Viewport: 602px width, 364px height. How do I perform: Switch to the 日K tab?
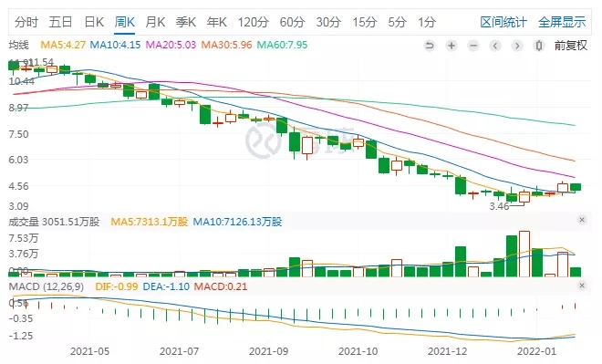[x=94, y=22]
